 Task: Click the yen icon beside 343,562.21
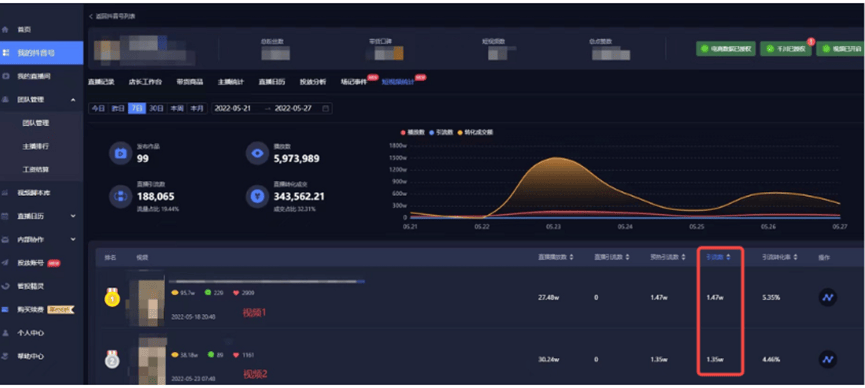257,196
